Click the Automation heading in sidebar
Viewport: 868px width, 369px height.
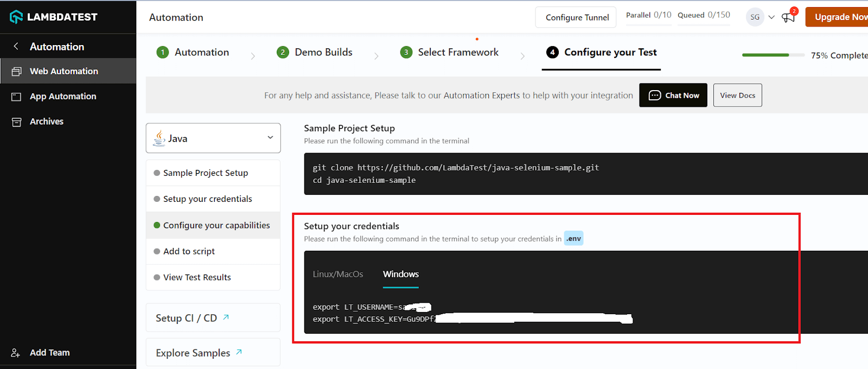tap(57, 47)
